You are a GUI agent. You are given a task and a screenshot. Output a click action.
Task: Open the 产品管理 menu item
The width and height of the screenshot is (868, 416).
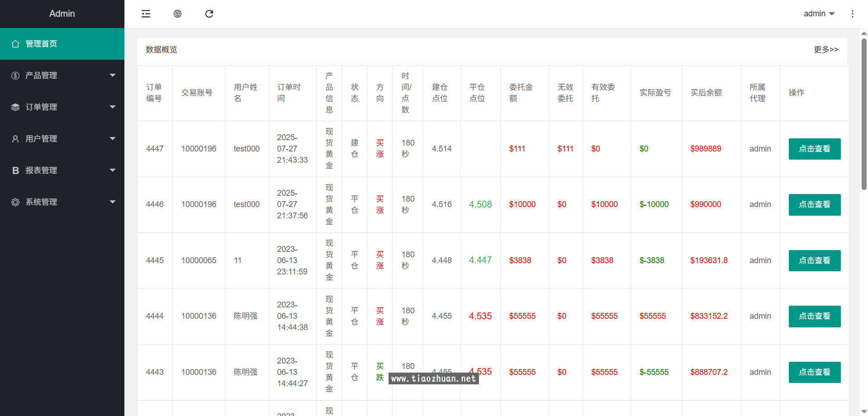point(62,76)
